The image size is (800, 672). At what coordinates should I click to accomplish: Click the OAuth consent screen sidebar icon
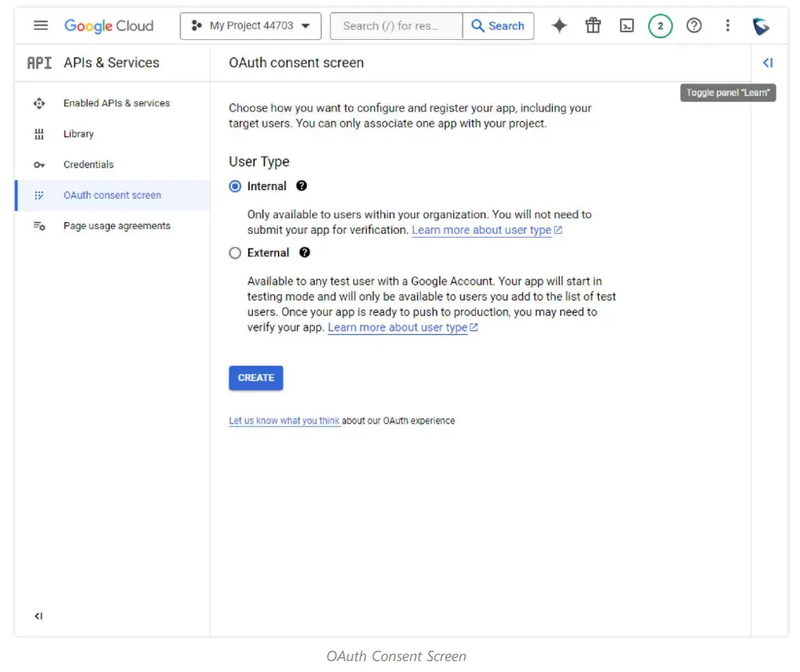(39, 196)
